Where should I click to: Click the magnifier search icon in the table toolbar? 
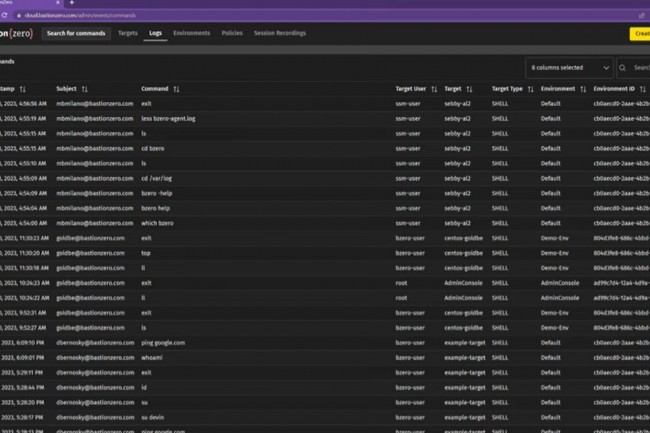(x=622, y=68)
